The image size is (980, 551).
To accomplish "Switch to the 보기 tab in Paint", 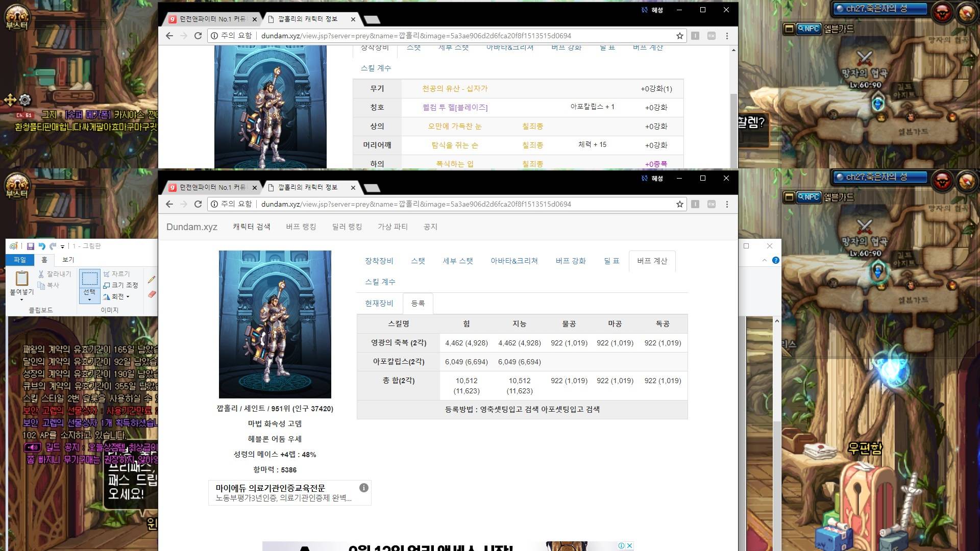I will (68, 260).
